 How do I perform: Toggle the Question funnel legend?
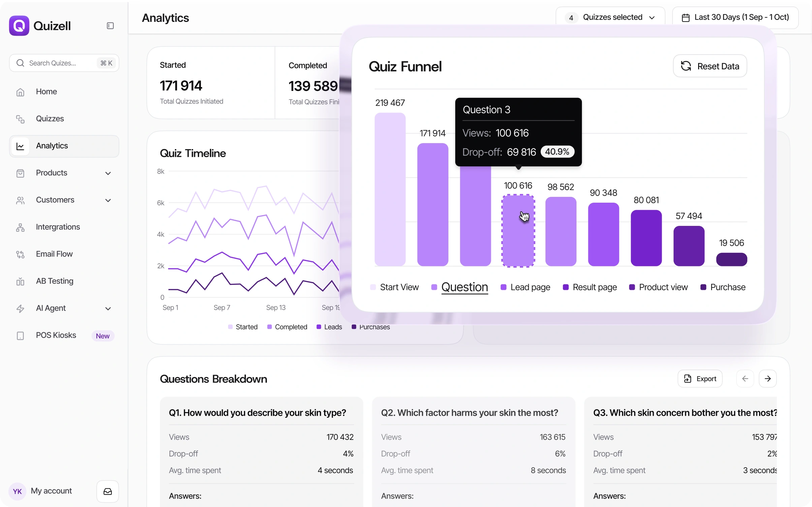[x=460, y=287]
